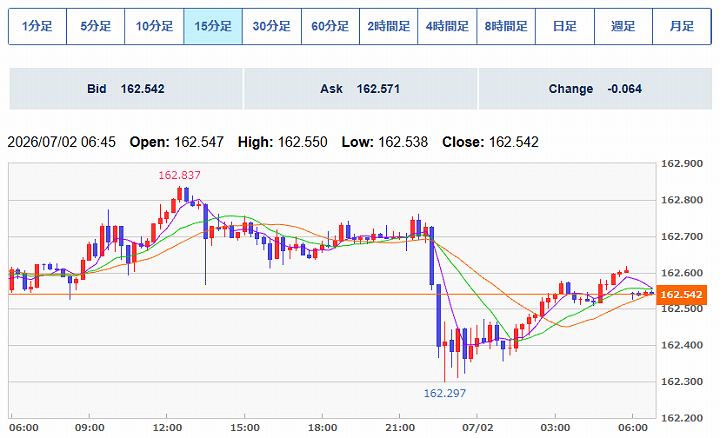Choose the 30分足 interval
This screenshot has height=438, width=720.
(x=272, y=26)
